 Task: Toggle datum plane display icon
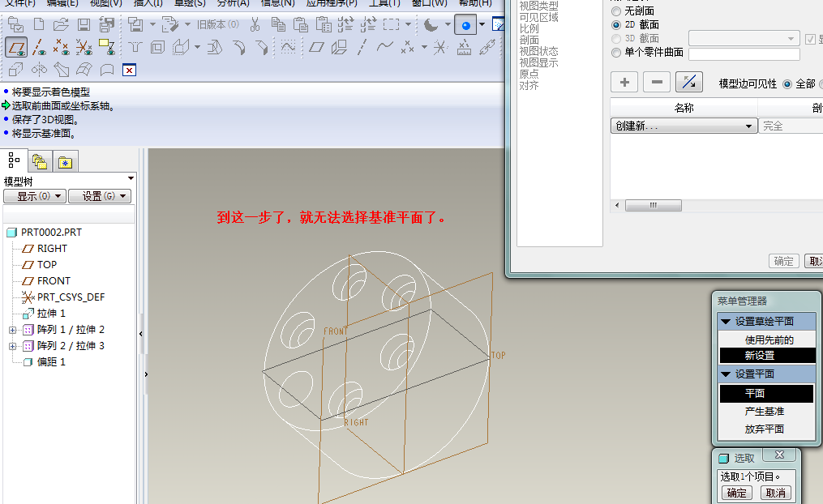pyautogui.click(x=16, y=47)
